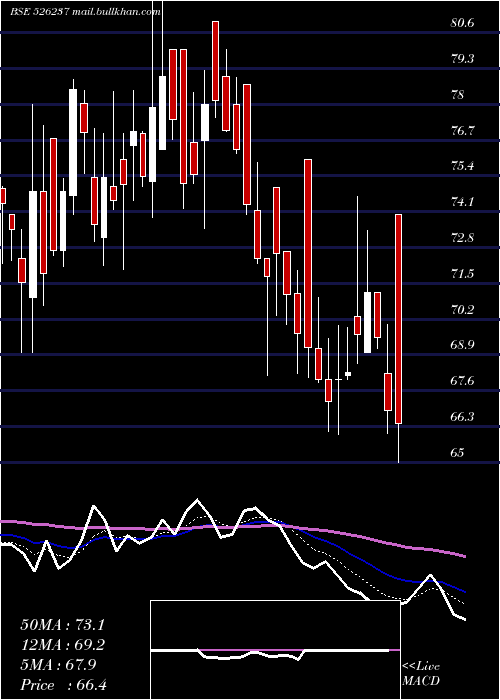
Task: Click the 5MA : 67.9 readout
Action: pos(58,665)
